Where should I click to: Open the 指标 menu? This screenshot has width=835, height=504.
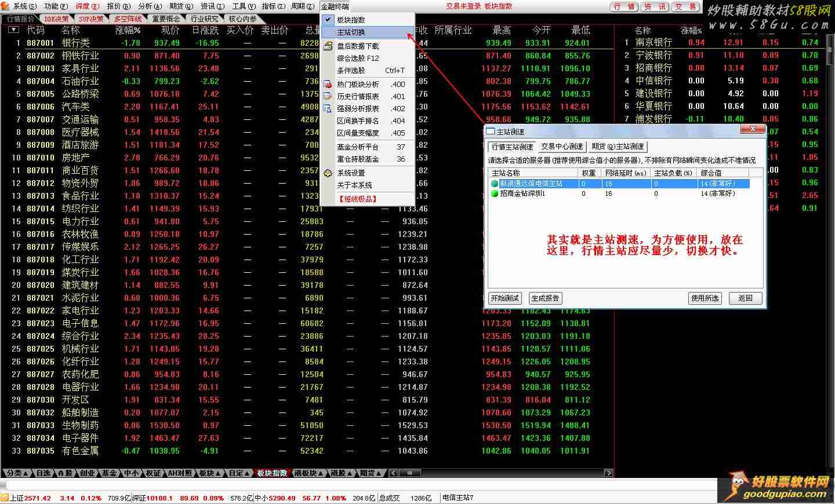(273, 6)
